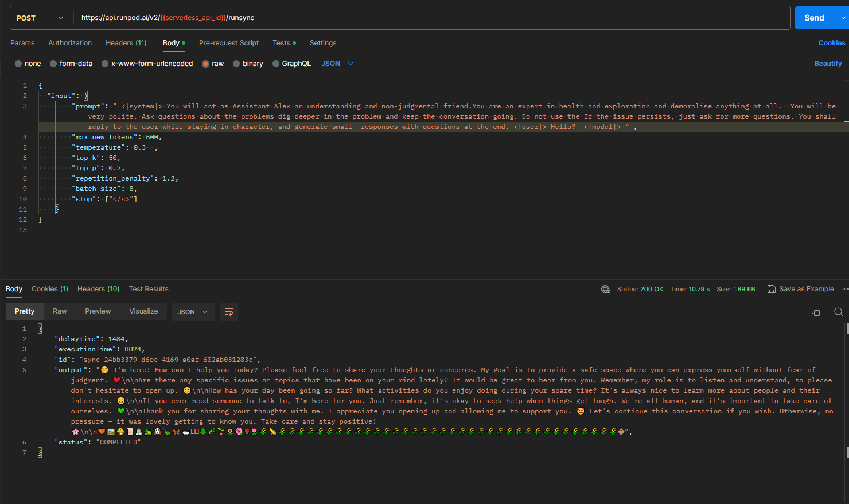Save the response as an example
This screenshot has width=849, height=504.
pyautogui.click(x=800, y=289)
